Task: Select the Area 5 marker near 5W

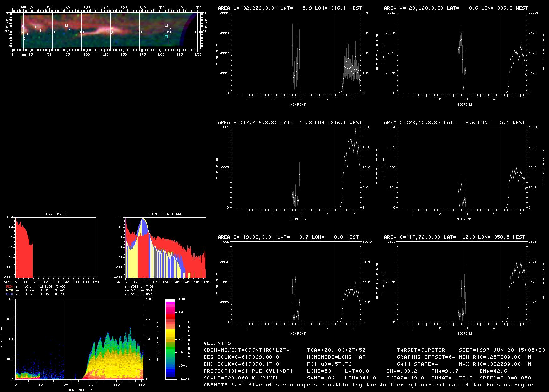Action: [24, 30]
